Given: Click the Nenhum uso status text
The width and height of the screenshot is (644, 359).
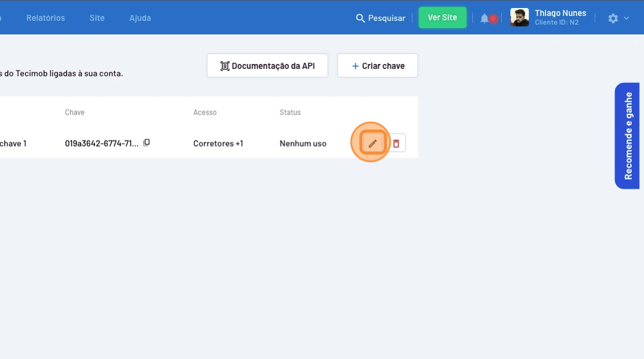Looking at the screenshot, I should (303, 143).
